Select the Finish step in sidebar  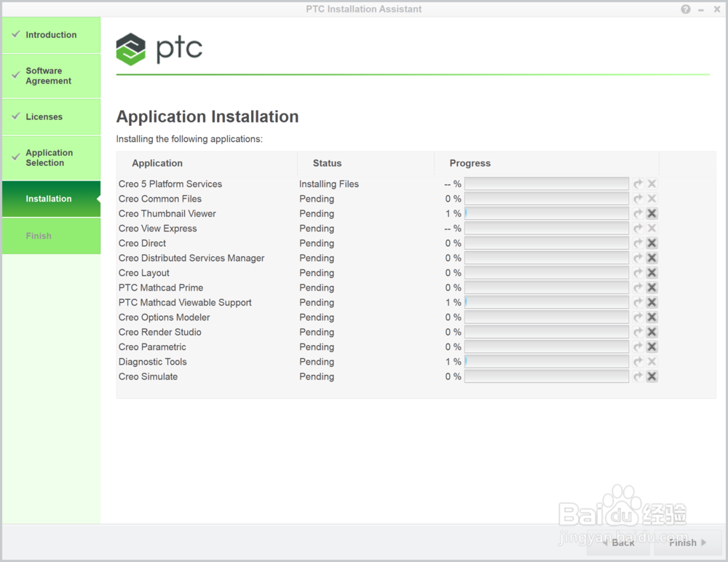click(x=51, y=236)
